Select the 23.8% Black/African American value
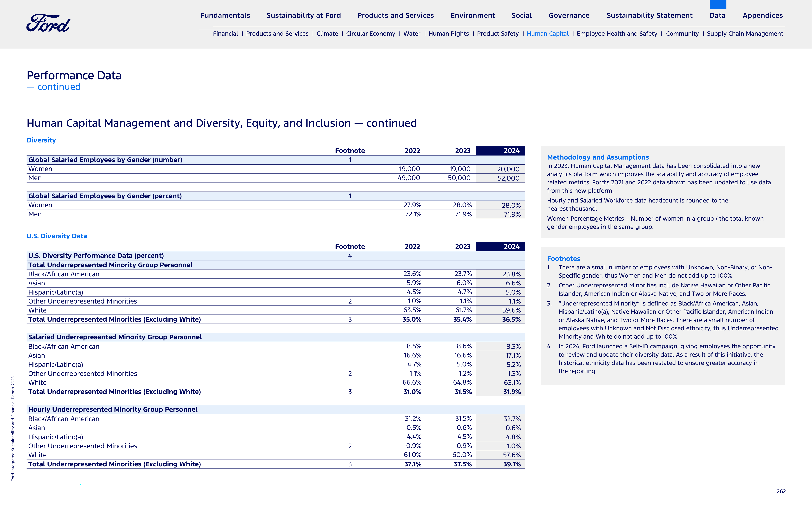The width and height of the screenshot is (812, 508). click(511, 274)
